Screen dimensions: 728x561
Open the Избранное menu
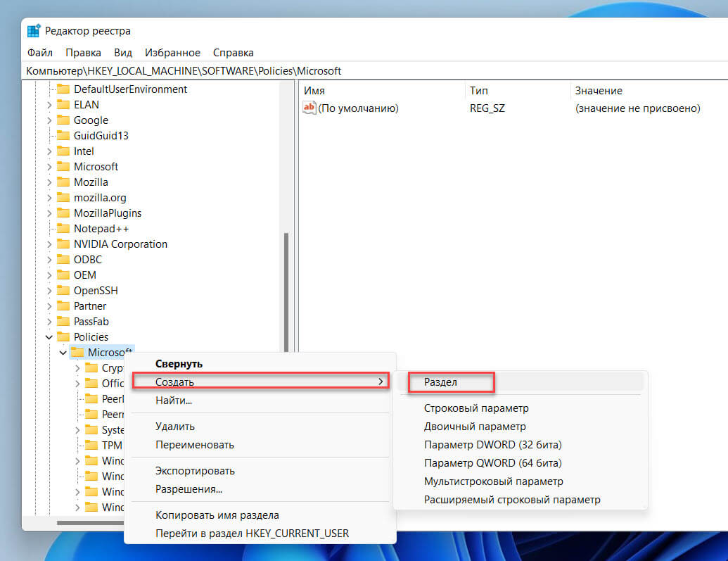point(172,53)
